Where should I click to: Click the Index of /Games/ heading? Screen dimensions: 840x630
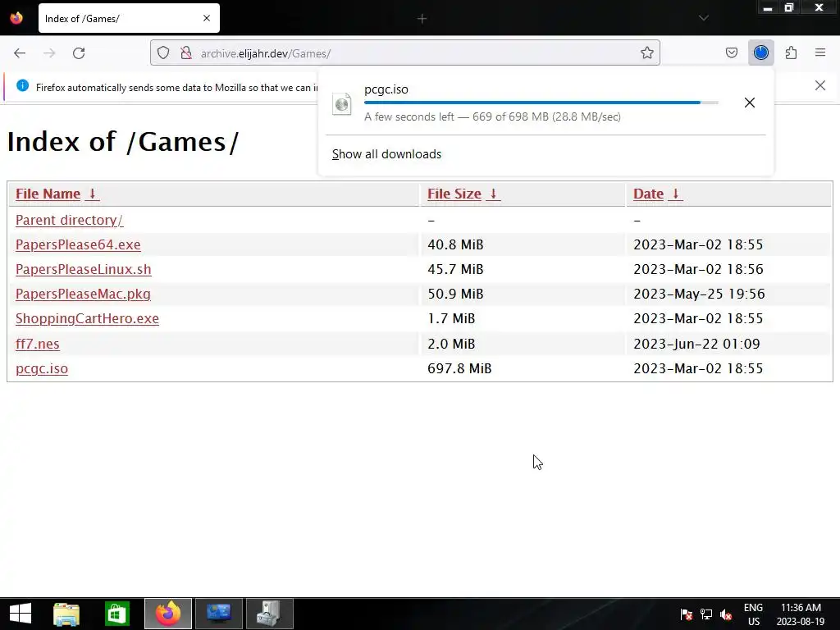pos(123,142)
